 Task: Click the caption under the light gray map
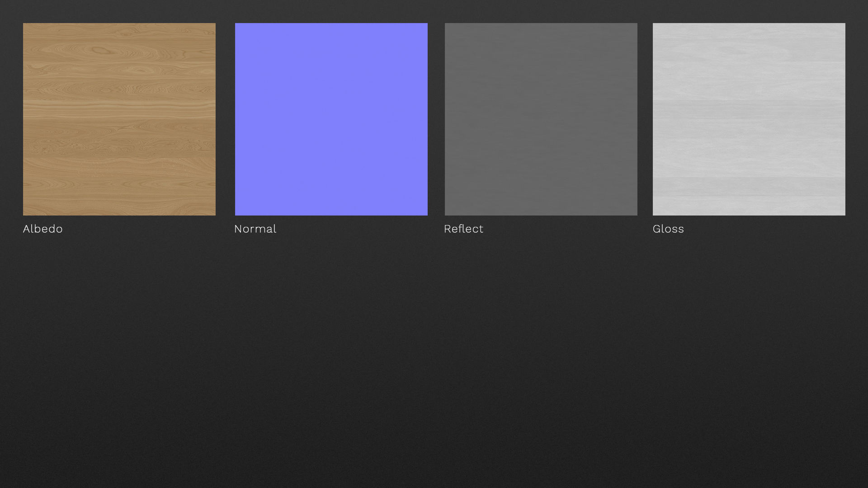(668, 229)
